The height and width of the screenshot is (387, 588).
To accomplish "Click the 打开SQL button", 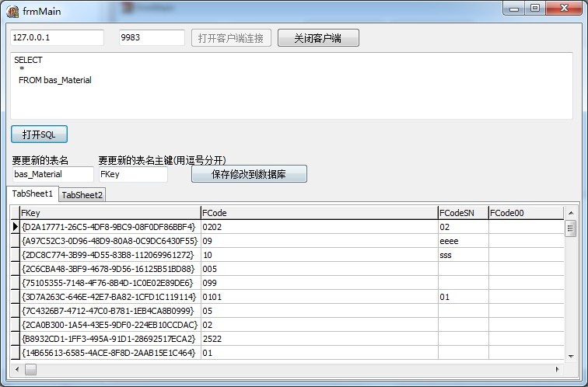I will pyautogui.click(x=39, y=134).
